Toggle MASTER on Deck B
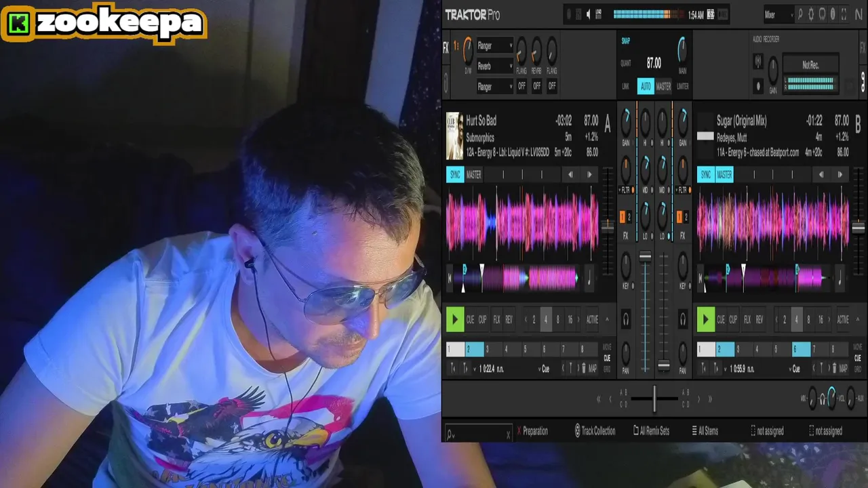This screenshot has width=868, height=488. [x=724, y=175]
